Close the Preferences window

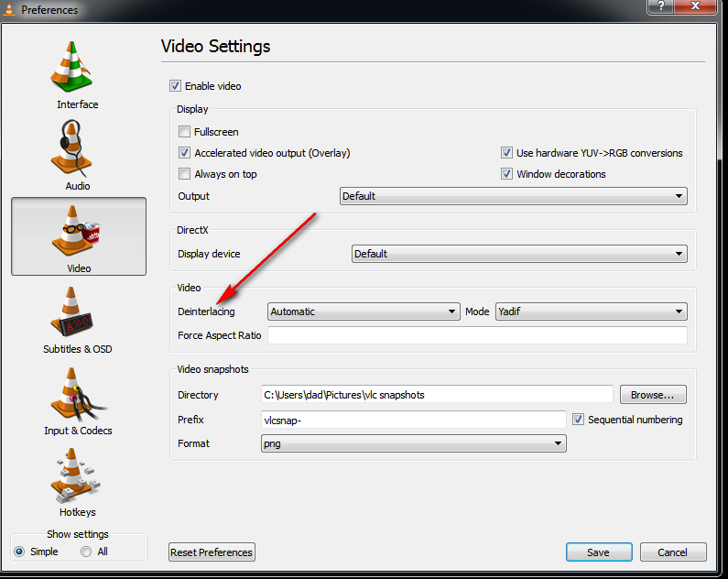click(695, 6)
